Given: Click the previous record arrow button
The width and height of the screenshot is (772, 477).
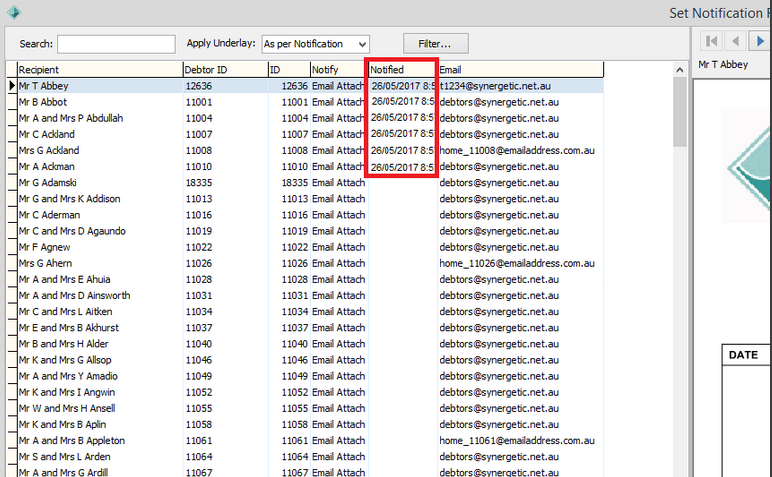Looking at the screenshot, I should coord(736,41).
